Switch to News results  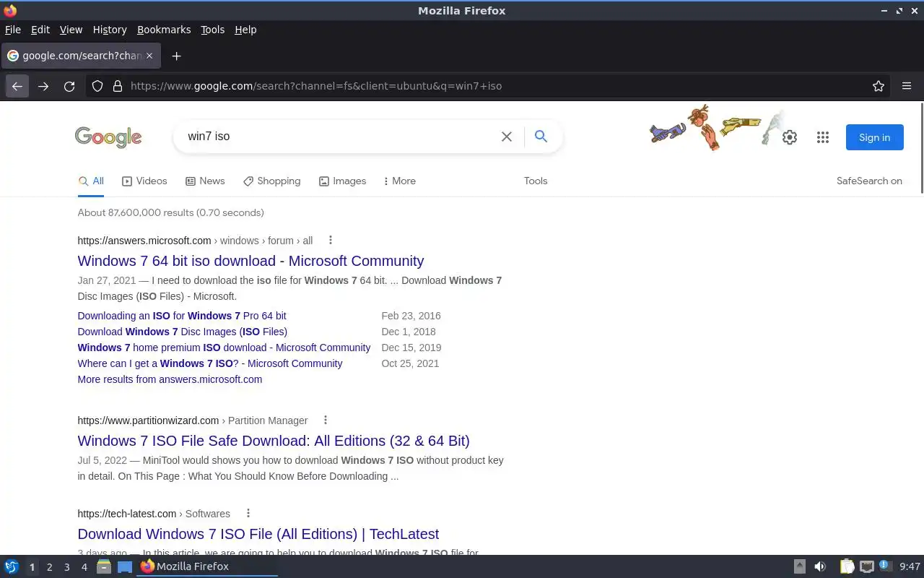(x=205, y=181)
